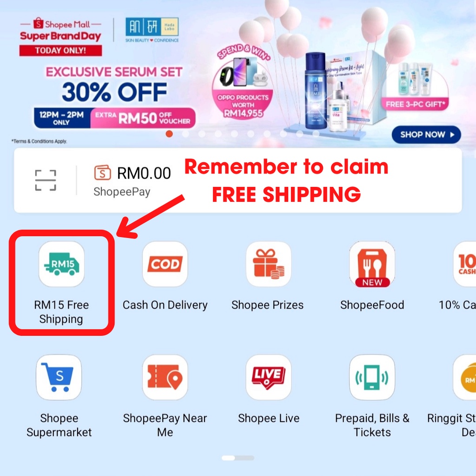Open the 10% Cashback icon

(465, 264)
